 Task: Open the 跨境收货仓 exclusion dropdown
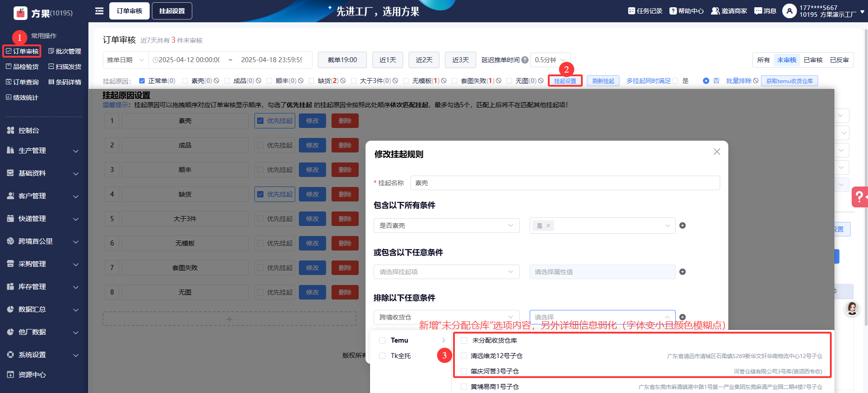click(447, 317)
